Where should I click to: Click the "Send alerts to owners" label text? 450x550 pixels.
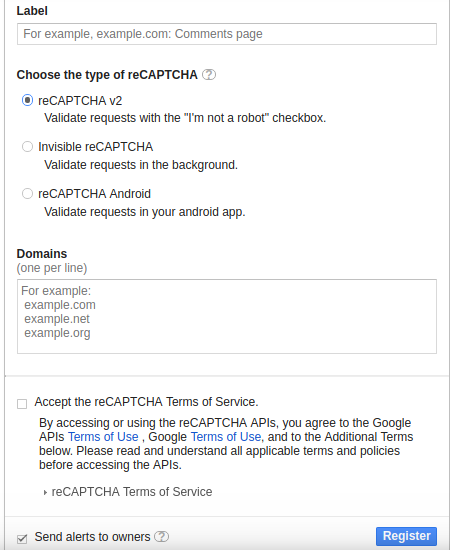pos(92,537)
